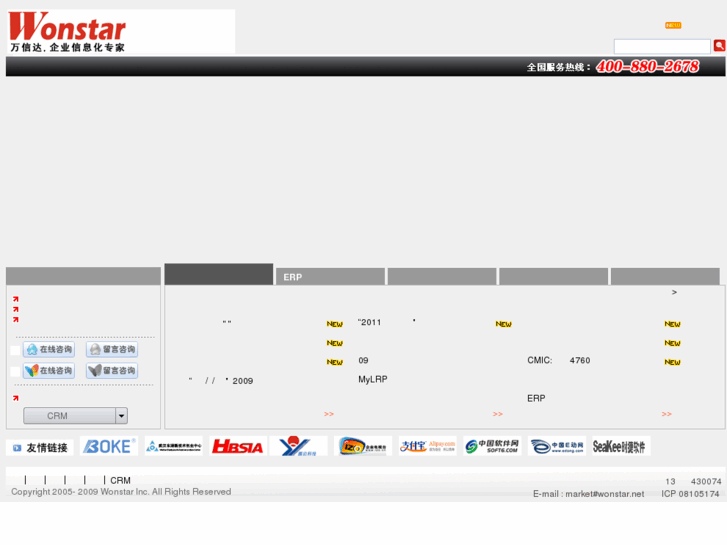The image size is (727, 545).
Task: Click the Copyright 2005-2009 Wonstar text
Action: click(121, 492)
